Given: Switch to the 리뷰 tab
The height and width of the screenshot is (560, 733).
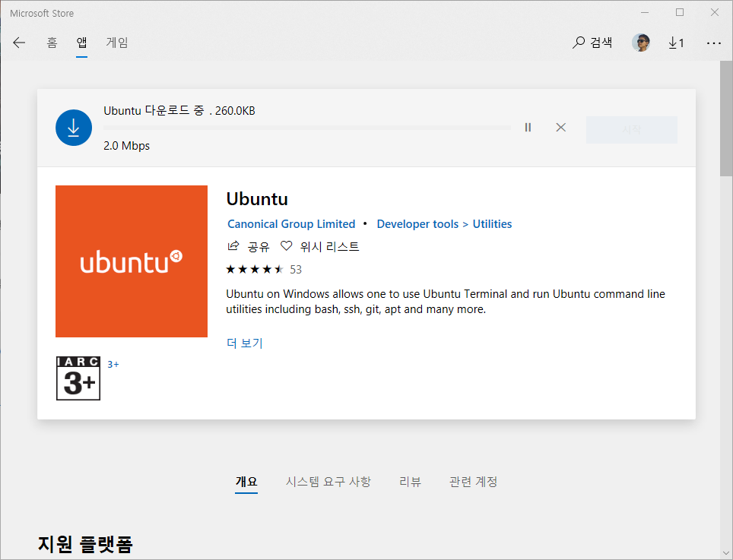Looking at the screenshot, I should coord(410,482).
